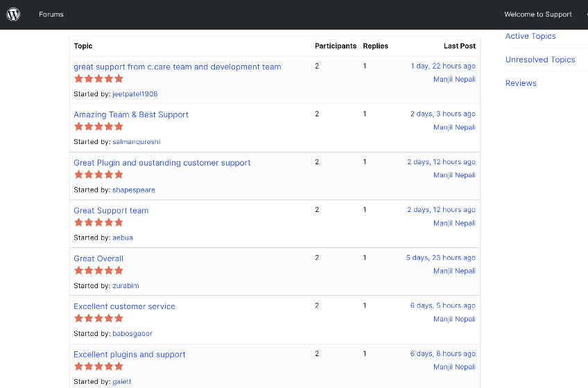This screenshot has height=388, width=588.
Task: Open topic 'Excellent plugins and support'
Action: (130, 354)
